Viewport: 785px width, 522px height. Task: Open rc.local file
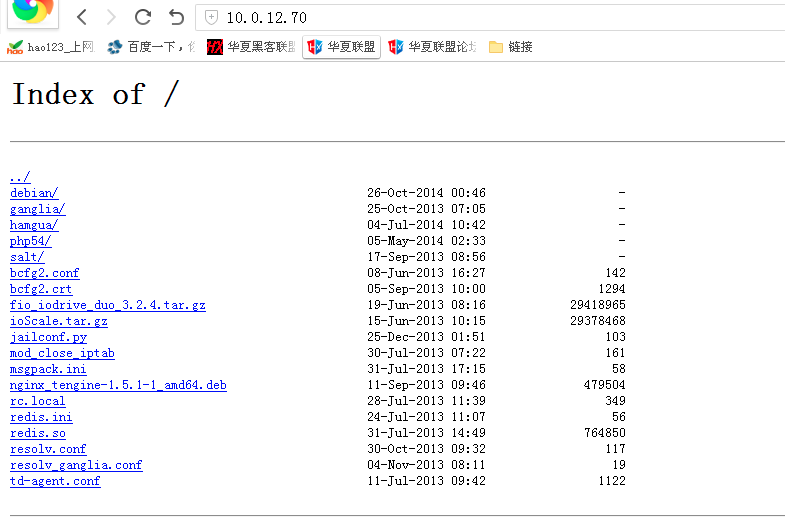click(x=38, y=401)
